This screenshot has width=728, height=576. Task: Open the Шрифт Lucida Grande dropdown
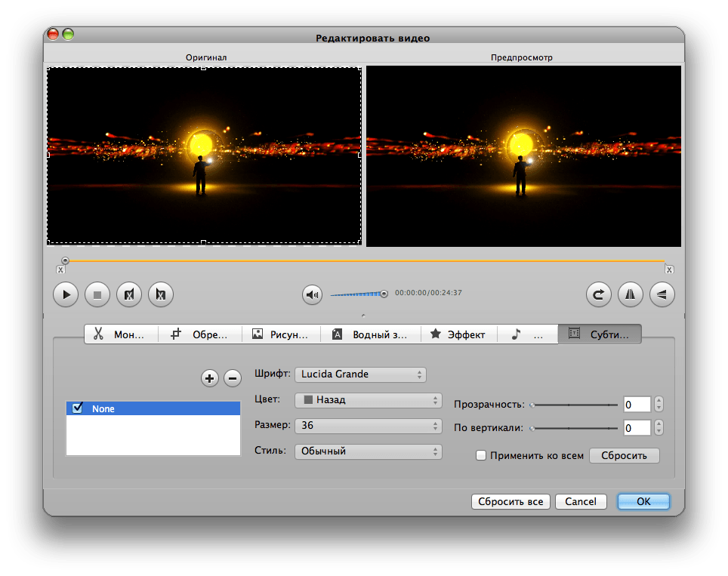360,374
